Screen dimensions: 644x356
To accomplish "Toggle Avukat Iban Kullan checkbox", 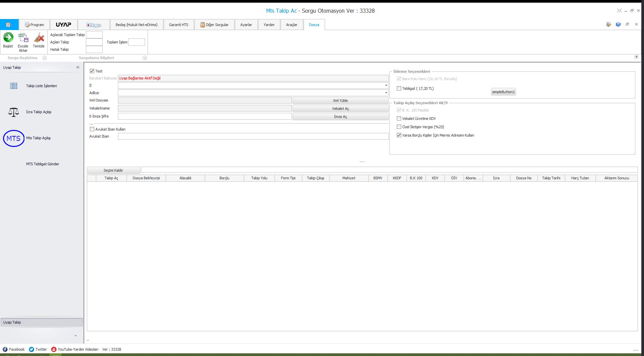I will [92, 129].
